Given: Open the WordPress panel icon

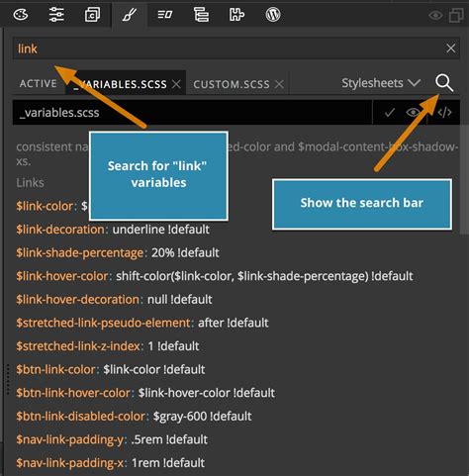Looking at the screenshot, I should click(x=273, y=15).
